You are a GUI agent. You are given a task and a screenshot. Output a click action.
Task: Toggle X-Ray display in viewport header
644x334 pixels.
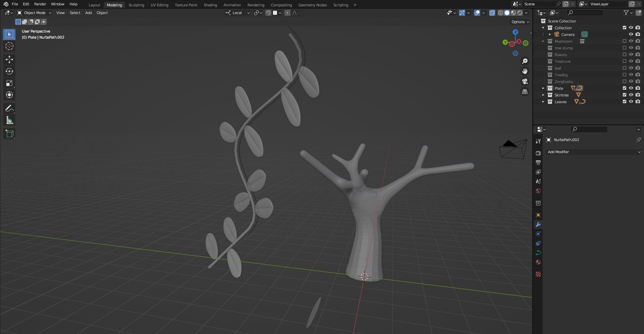492,13
